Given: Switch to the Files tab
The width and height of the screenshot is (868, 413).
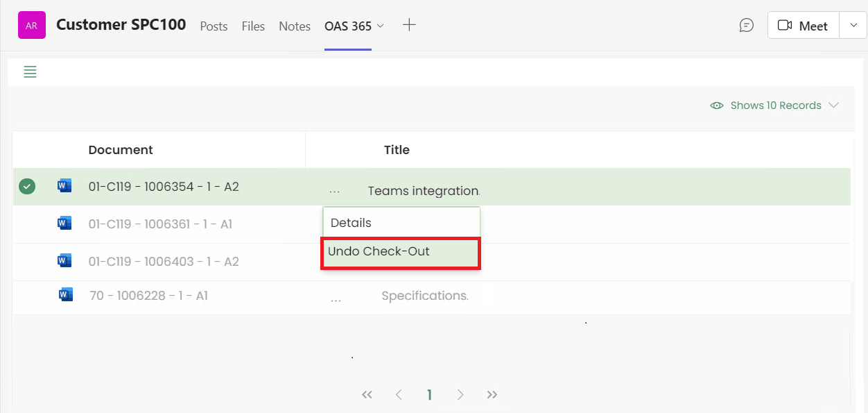Looking at the screenshot, I should (253, 26).
